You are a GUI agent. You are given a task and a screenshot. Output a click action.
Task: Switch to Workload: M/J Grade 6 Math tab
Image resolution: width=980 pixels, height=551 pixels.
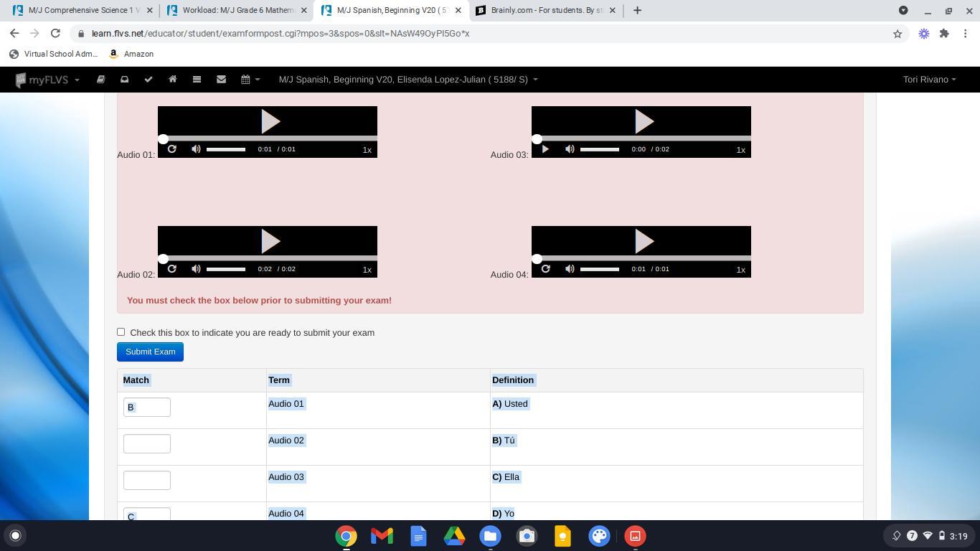point(235,11)
